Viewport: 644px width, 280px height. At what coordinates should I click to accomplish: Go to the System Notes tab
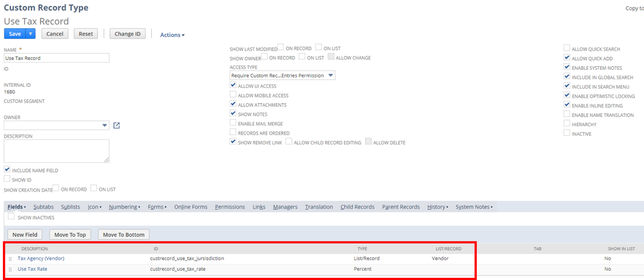click(x=473, y=207)
